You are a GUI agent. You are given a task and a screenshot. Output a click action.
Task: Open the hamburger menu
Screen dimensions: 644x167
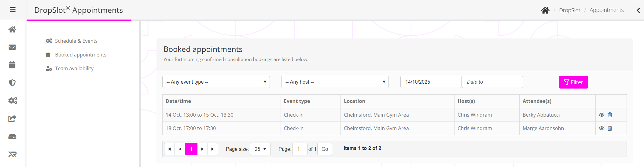13,10
